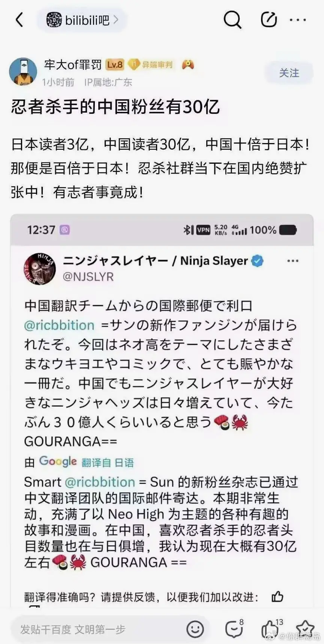The width and height of the screenshot is (324, 644).
Task: Tap the back arrow icon
Action: 19,20
